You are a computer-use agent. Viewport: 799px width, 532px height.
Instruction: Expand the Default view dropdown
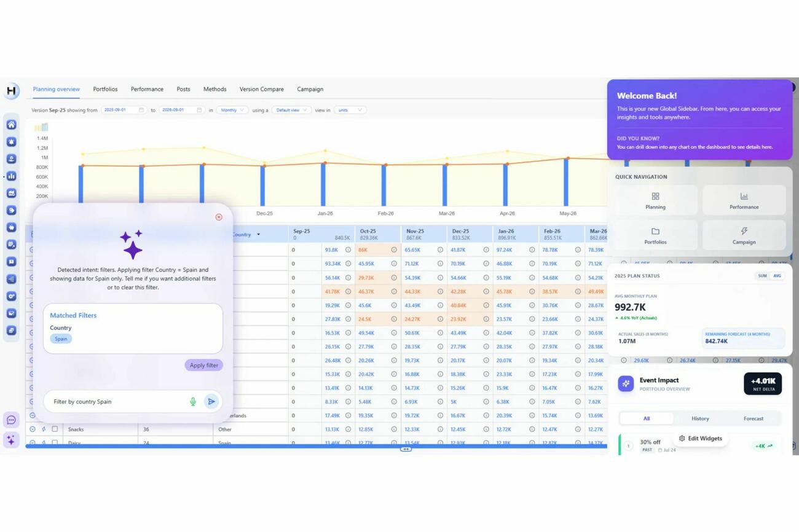(x=291, y=110)
